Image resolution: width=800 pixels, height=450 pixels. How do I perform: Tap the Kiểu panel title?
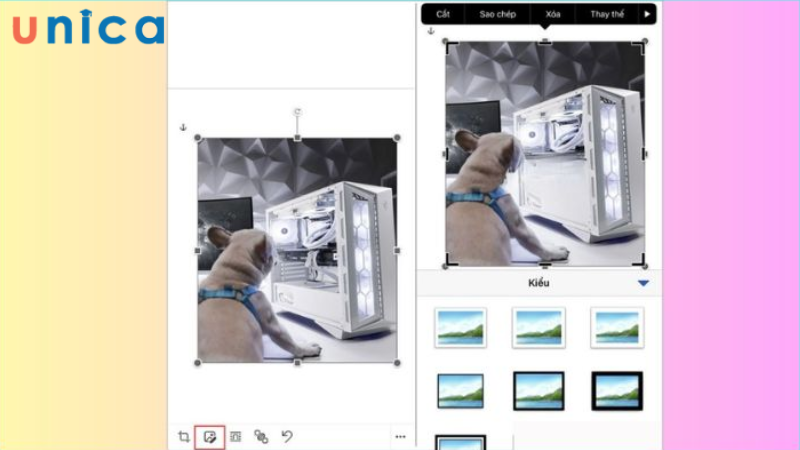[539, 283]
